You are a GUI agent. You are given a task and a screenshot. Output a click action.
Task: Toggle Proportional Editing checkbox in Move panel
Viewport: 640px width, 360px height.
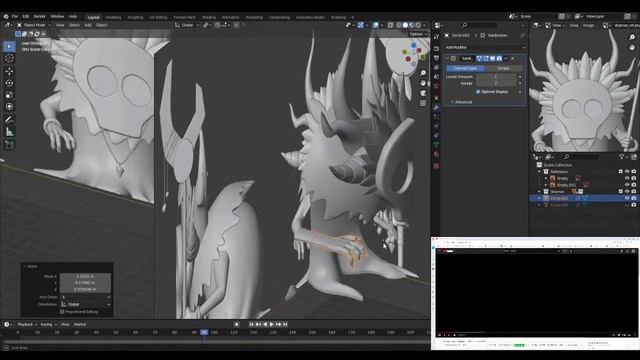pos(62,312)
